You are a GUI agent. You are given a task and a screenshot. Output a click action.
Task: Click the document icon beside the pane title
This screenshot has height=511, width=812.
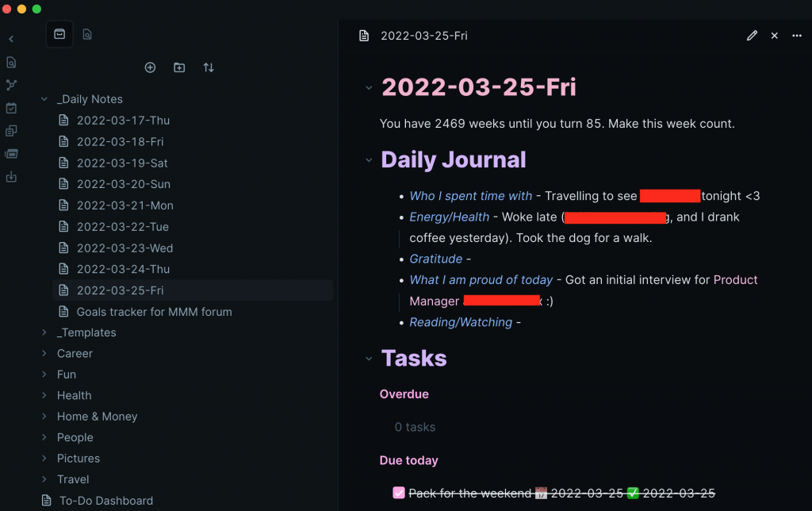click(x=364, y=35)
